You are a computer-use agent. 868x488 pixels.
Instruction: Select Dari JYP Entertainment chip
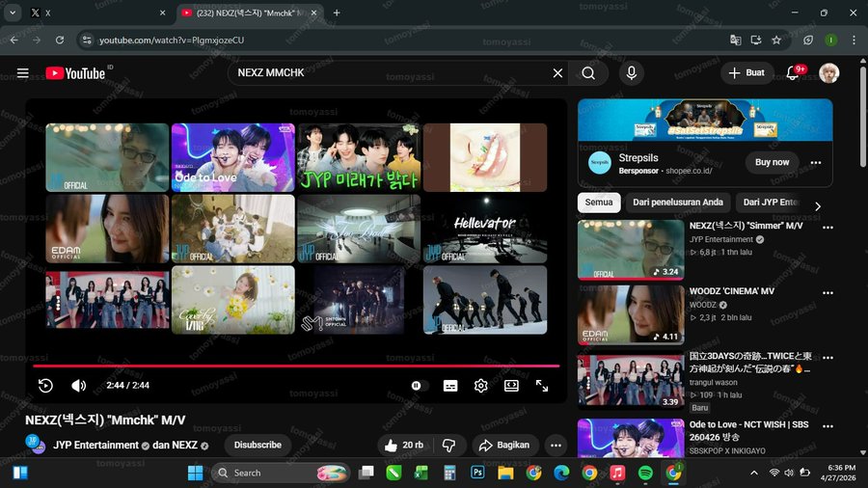coord(771,203)
